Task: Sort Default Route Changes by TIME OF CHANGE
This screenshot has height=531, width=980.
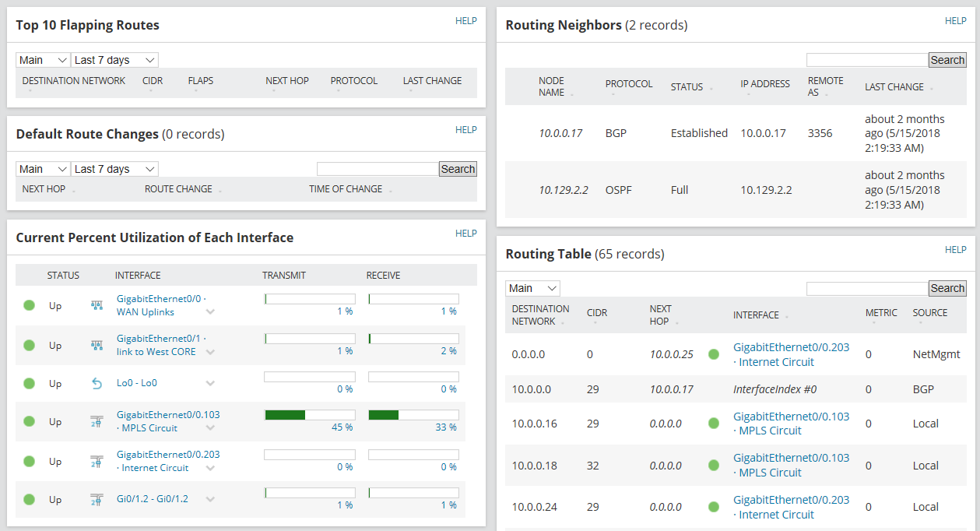Action: point(346,189)
